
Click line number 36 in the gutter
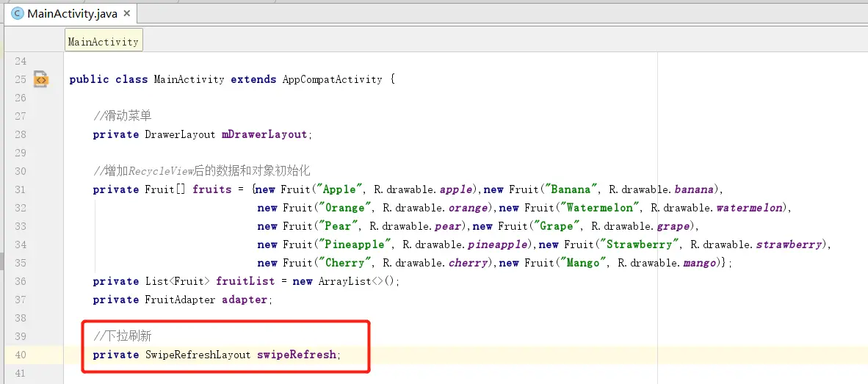21,281
